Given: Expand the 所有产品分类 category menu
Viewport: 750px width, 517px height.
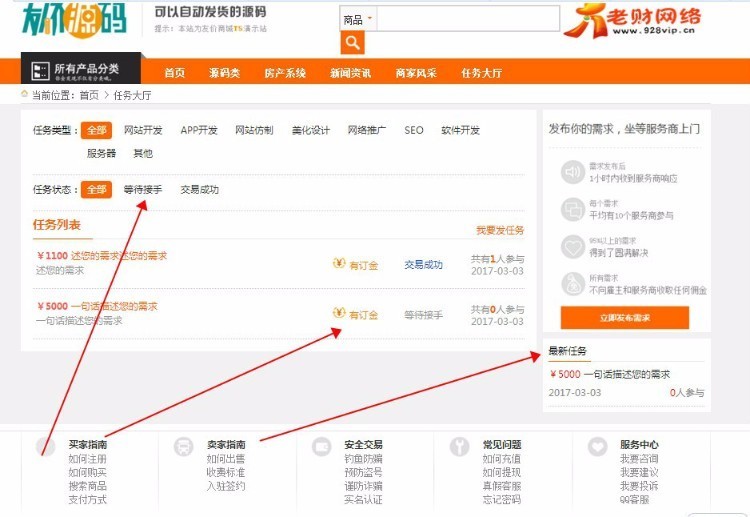Looking at the screenshot, I should tap(81, 70).
